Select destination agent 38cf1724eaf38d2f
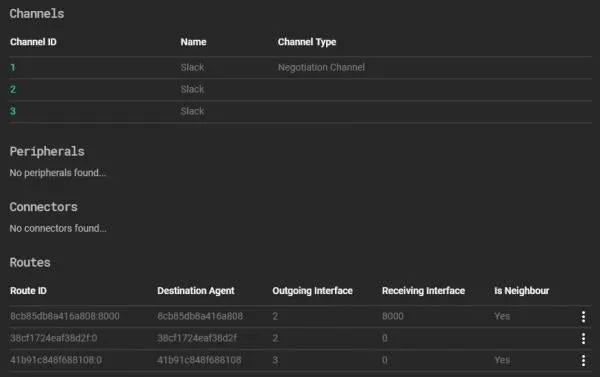 [x=197, y=338]
